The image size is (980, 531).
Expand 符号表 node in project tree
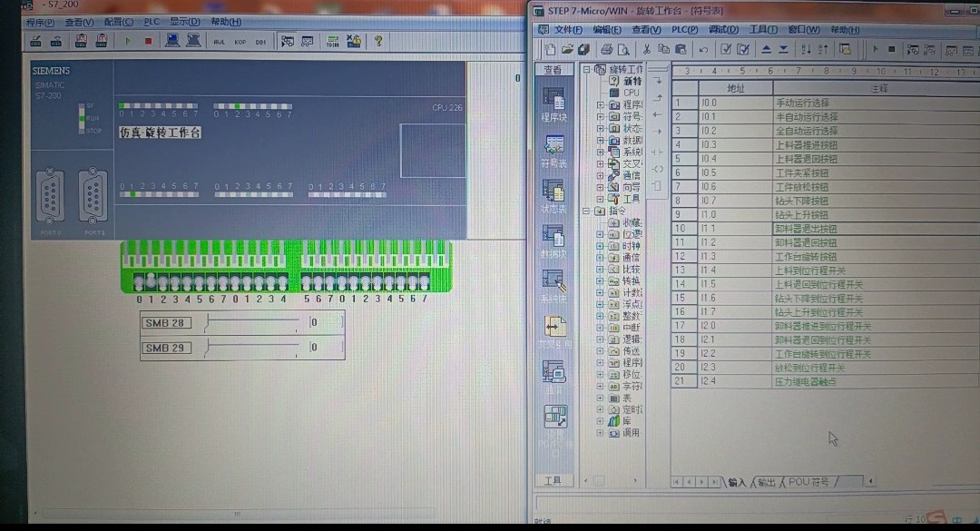coord(600,116)
